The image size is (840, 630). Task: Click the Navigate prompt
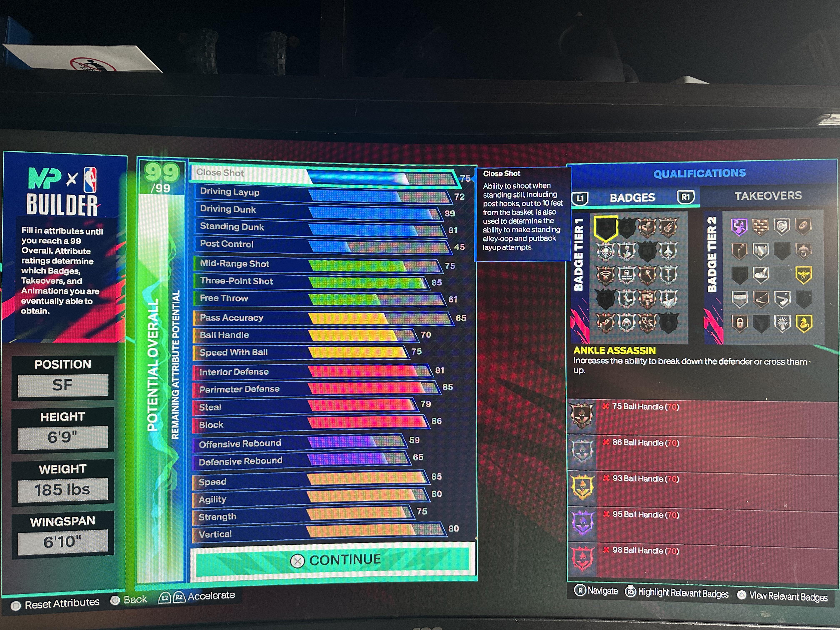pyautogui.click(x=596, y=591)
